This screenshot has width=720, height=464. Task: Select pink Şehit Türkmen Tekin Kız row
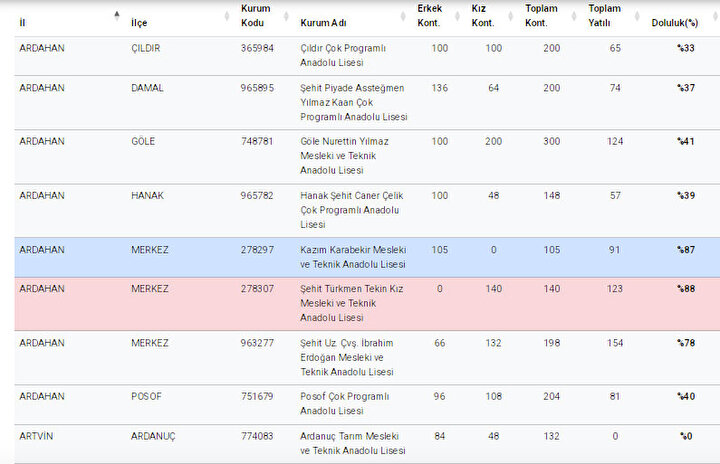(367, 304)
